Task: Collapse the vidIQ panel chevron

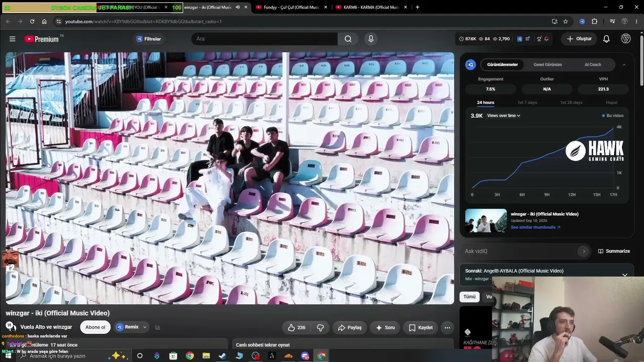Action: tap(624, 64)
